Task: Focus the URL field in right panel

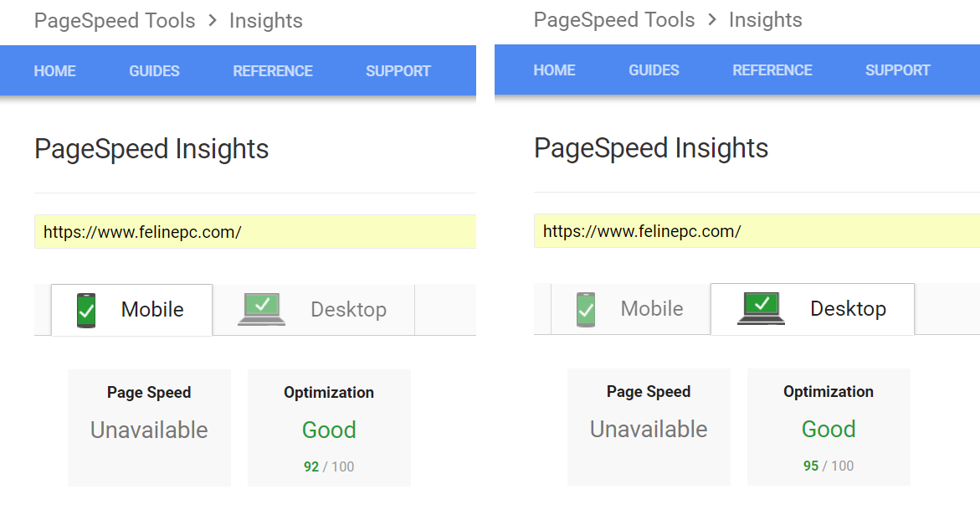Action: coord(757,231)
